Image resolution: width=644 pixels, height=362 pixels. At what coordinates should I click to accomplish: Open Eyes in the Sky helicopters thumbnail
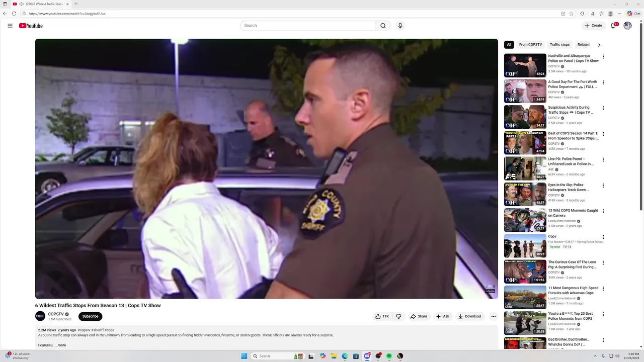tap(525, 194)
